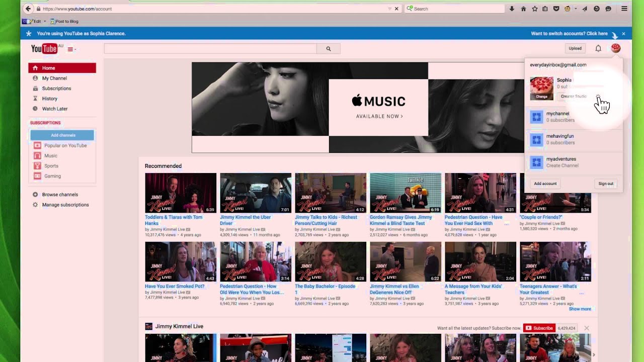Click the browser Search box
The height and width of the screenshot is (362, 644).
tap(455, 9)
